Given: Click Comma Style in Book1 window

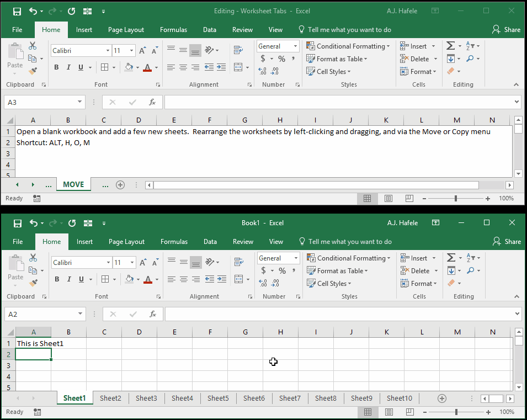Looking at the screenshot, I should pos(294,270).
